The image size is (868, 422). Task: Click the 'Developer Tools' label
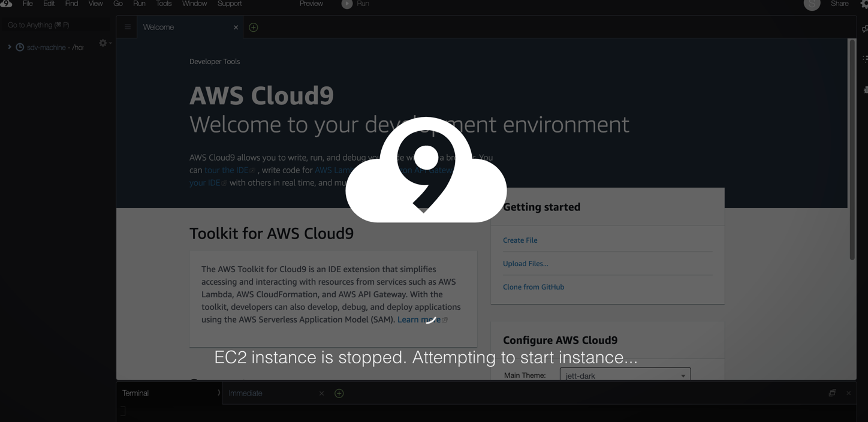215,62
